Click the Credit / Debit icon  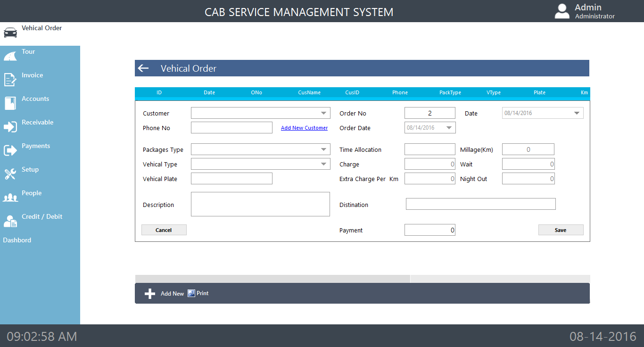click(10, 221)
